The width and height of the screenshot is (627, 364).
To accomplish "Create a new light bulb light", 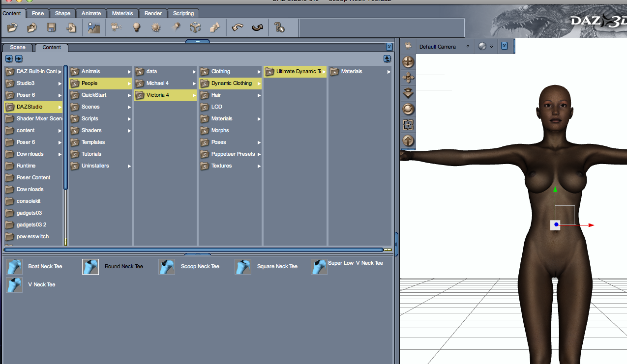I will click(x=137, y=28).
